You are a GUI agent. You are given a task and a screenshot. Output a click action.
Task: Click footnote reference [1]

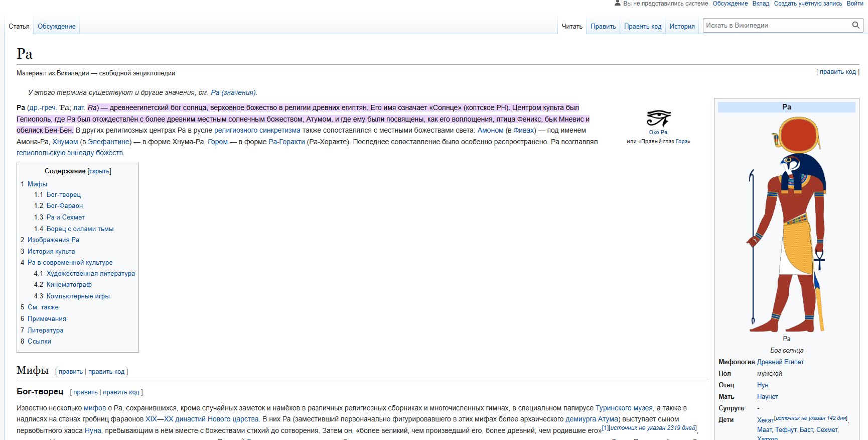pos(605,428)
